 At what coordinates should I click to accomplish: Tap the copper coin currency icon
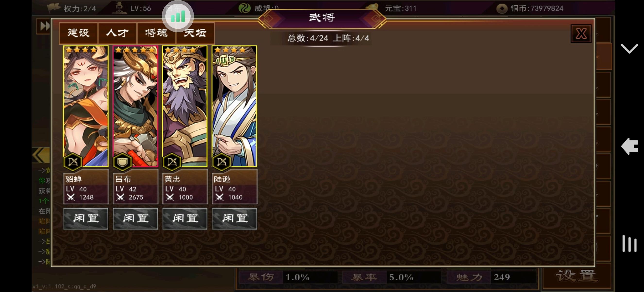[501, 8]
